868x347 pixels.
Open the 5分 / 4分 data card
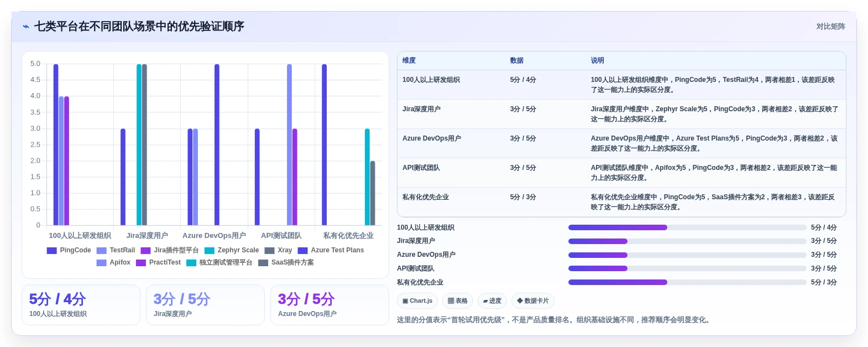tap(81, 305)
